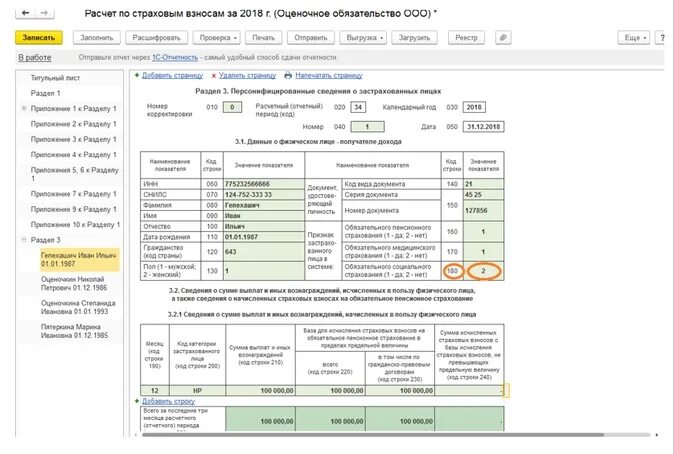
Task: Click the Добавить страницу link
Action: pos(172,75)
